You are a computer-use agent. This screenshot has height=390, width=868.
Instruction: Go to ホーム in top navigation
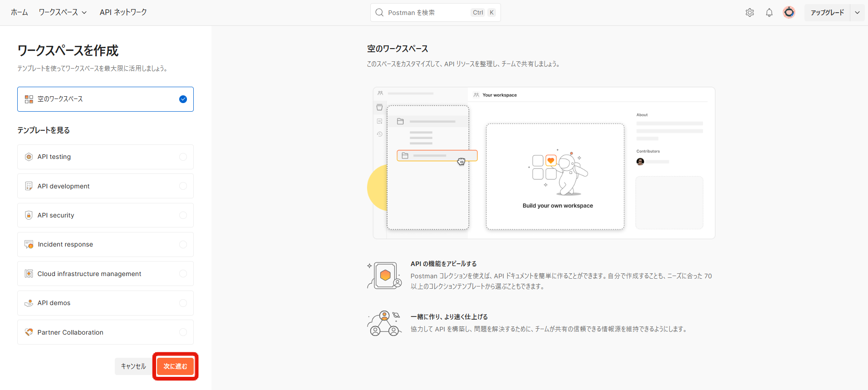20,12
